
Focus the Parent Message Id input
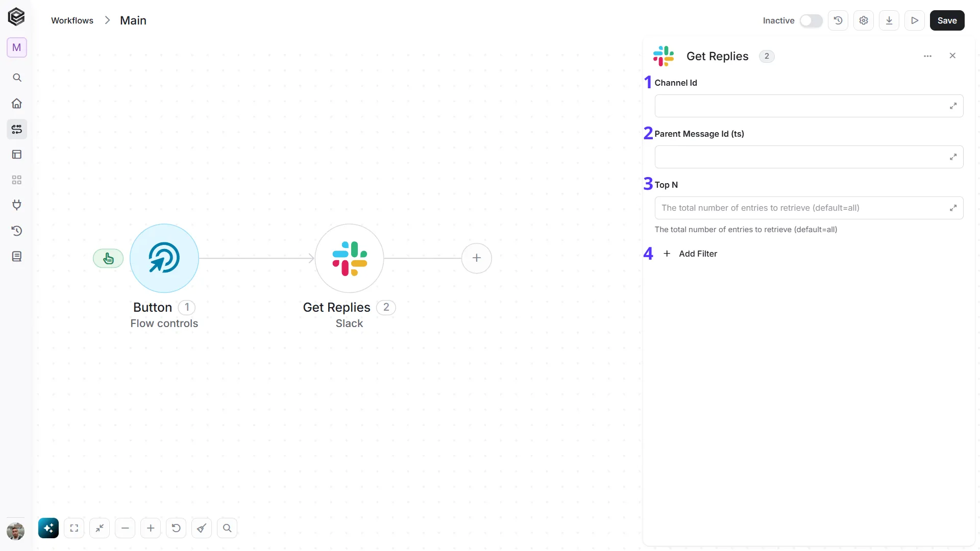click(x=809, y=157)
